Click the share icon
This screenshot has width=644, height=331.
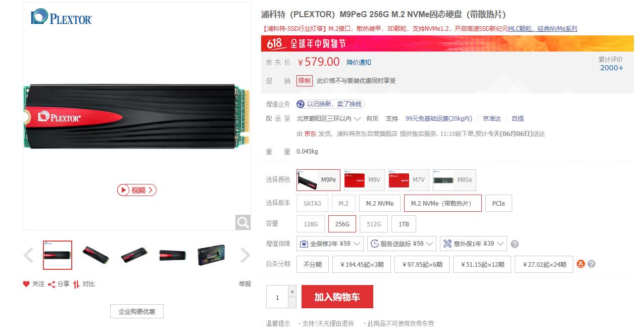point(52,284)
